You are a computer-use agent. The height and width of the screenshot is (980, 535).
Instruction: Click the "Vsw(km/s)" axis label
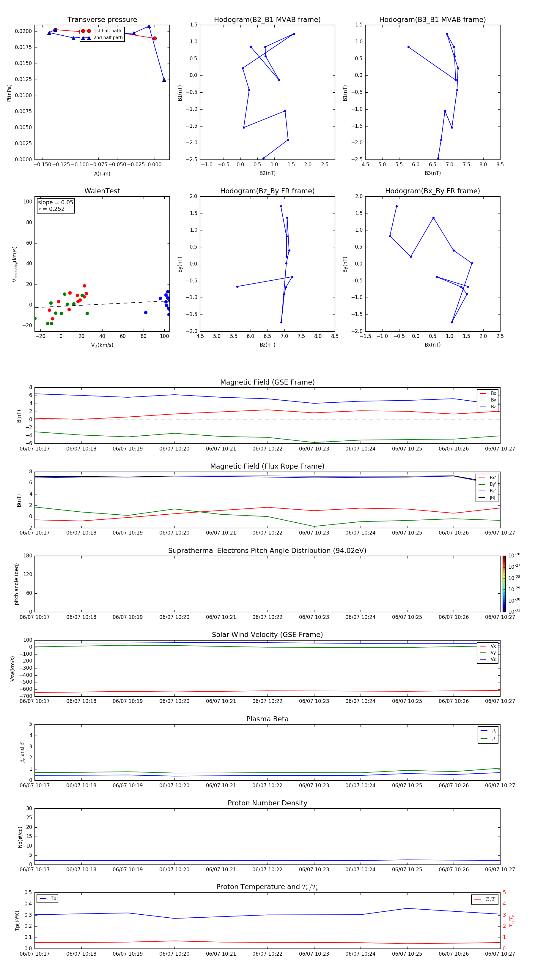(x=12, y=668)
